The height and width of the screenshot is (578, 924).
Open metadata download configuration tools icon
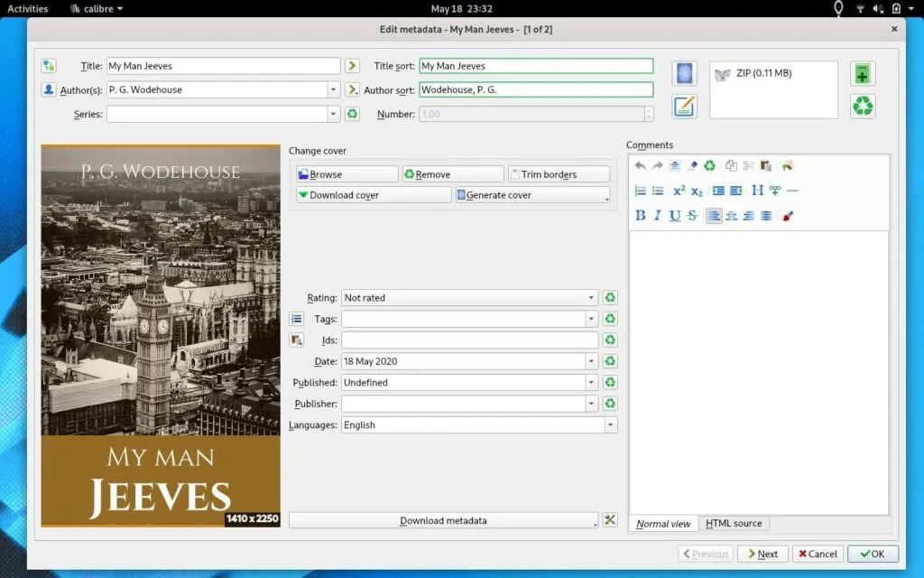[610, 519]
